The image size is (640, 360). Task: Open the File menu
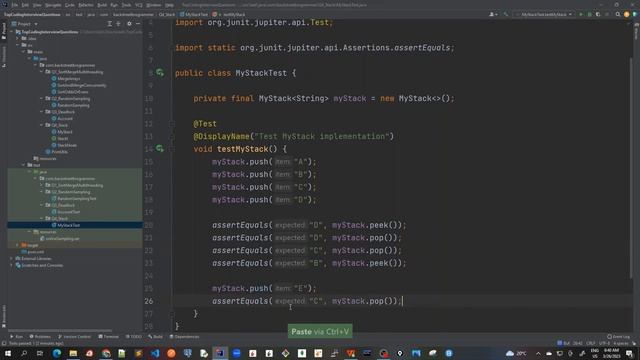pos(15,5)
